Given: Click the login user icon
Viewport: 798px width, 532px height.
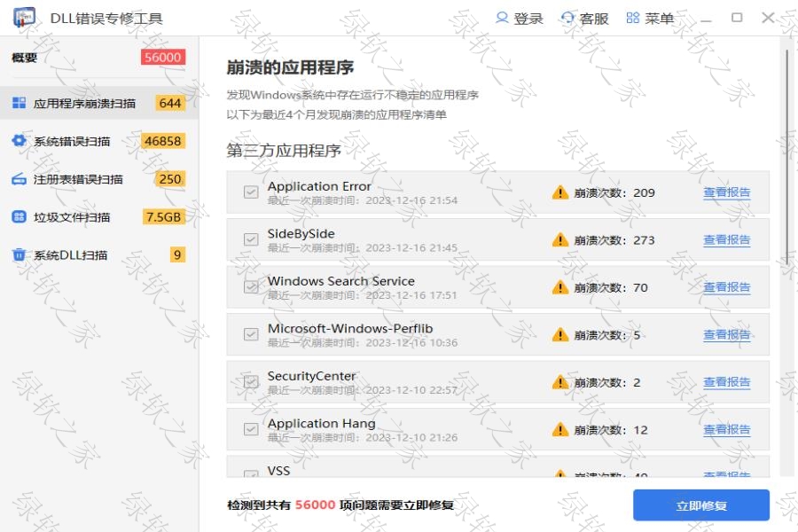Looking at the screenshot, I should (503, 18).
